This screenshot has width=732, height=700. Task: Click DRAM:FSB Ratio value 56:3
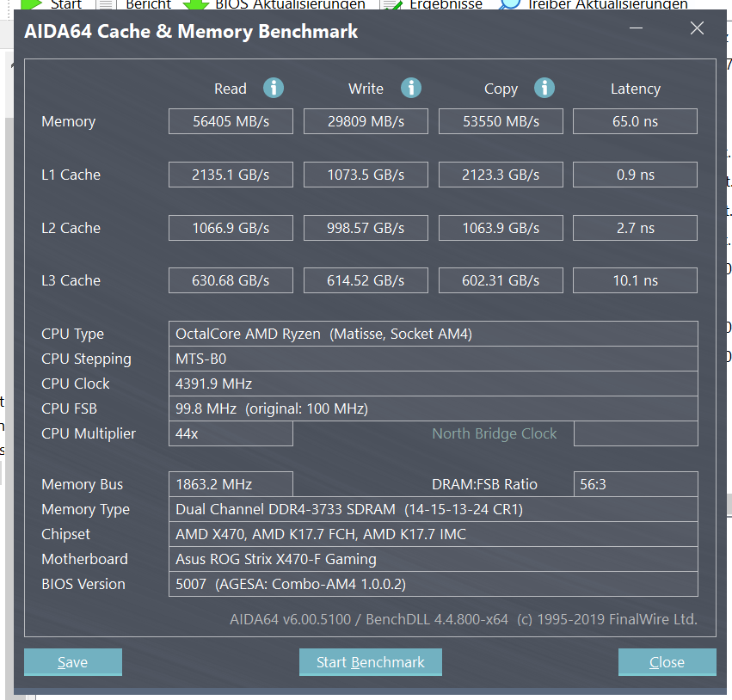tap(636, 484)
